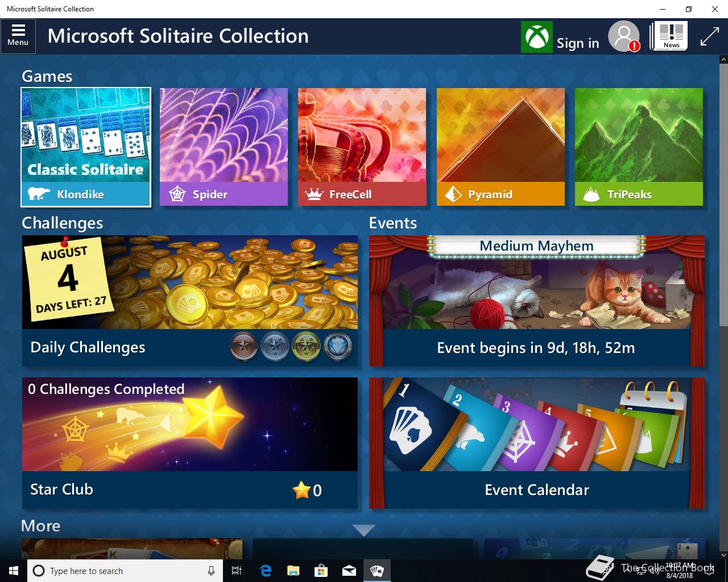Launch the Spider game tile
This screenshot has height=582, width=728.
point(224,147)
